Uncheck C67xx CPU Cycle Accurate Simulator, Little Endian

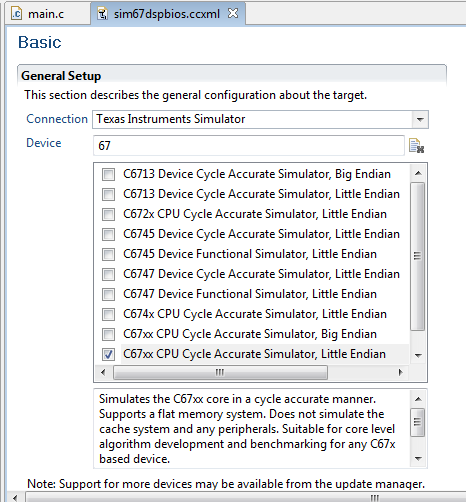pyautogui.click(x=108, y=354)
